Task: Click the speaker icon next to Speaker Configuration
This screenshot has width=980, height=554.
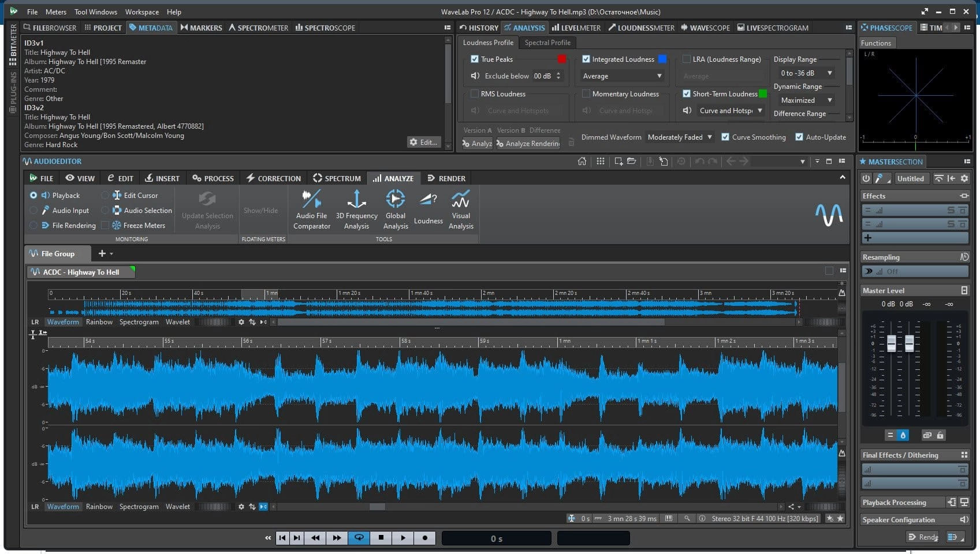Action: click(964, 519)
